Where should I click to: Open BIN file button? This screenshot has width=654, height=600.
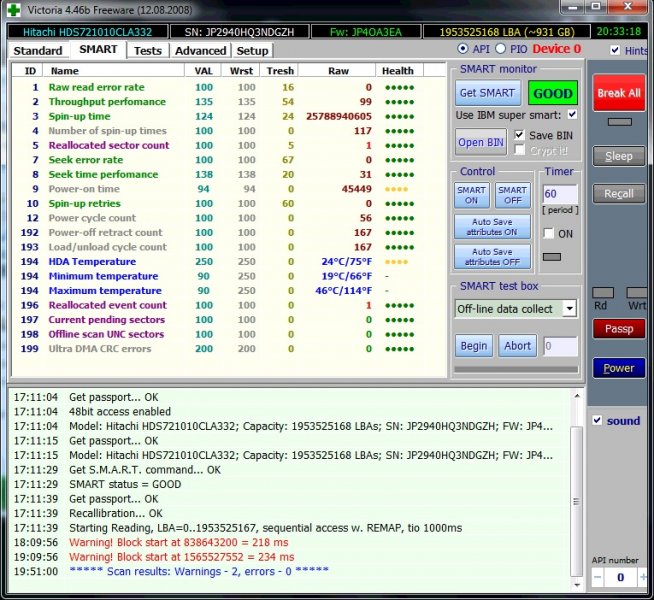pyautogui.click(x=481, y=142)
